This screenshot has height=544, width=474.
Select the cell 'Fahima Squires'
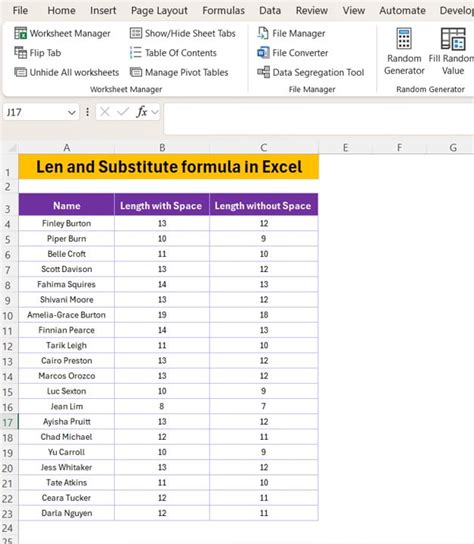point(67,284)
